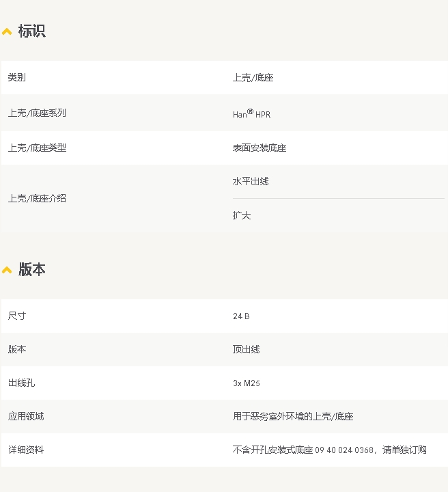
Task: Select the 应用领域 row label
Action: pyautogui.click(x=26, y=416)
